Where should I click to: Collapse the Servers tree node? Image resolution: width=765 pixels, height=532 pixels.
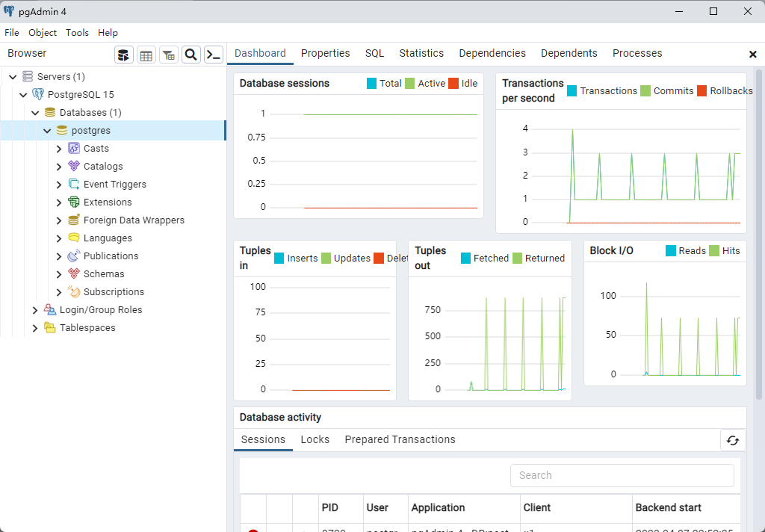coord(13,77)
